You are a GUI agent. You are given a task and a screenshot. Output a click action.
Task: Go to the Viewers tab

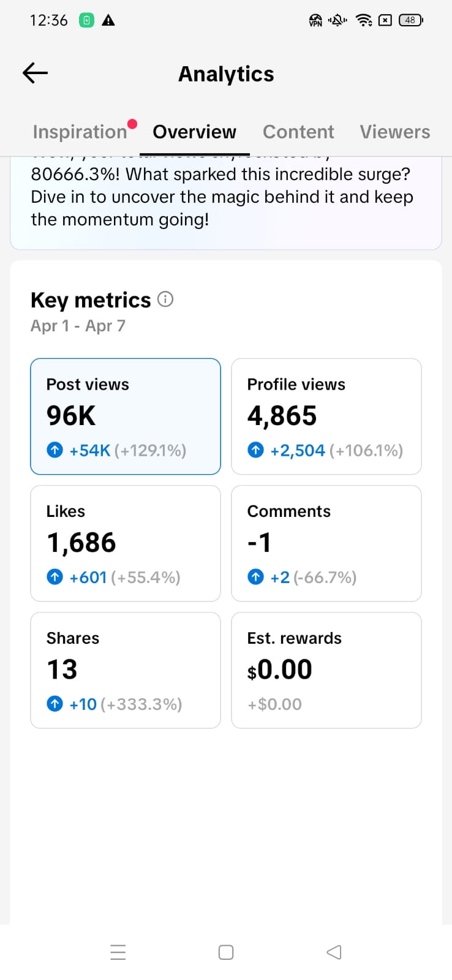(394, 132)
